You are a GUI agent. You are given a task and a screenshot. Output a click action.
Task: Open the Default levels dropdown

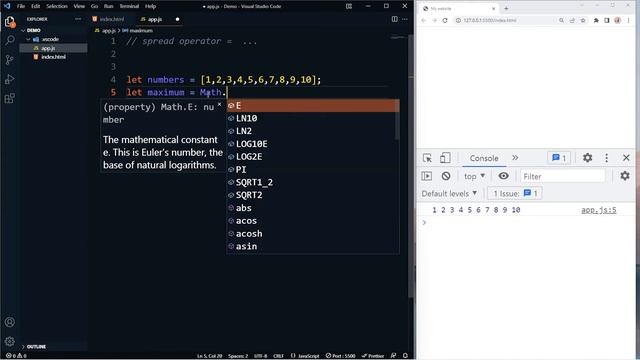[x=449, y=193]
